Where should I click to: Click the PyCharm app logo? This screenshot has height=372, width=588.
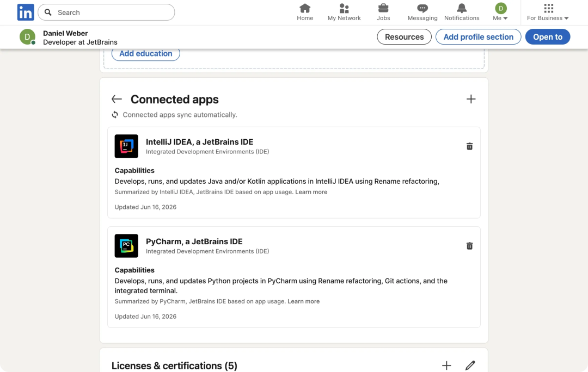click(126, 246)
